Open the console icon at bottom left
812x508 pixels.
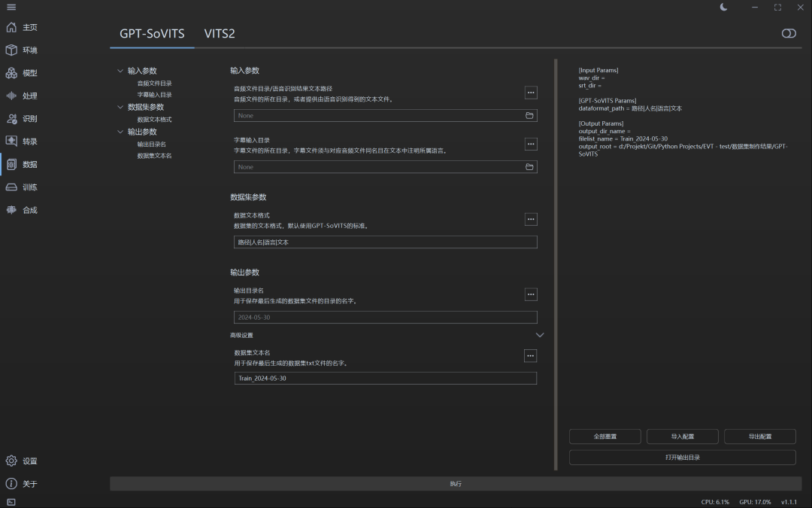(x=11, y=502)
